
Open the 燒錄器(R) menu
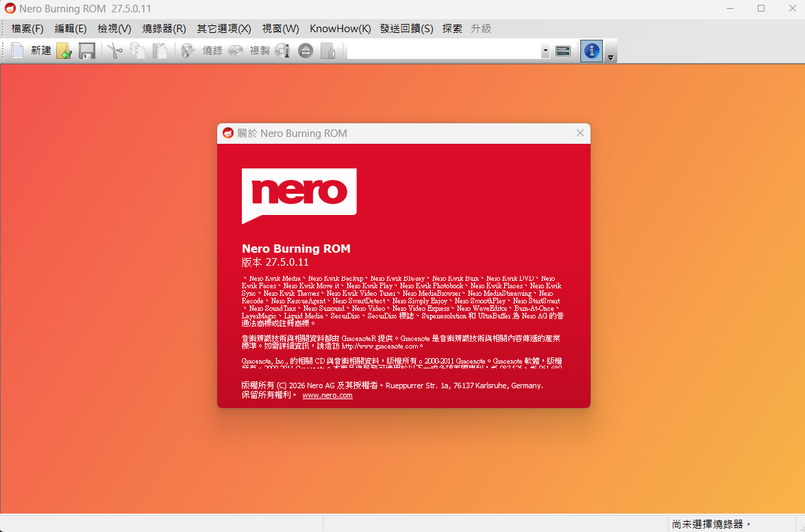click(x=164, y=29)
